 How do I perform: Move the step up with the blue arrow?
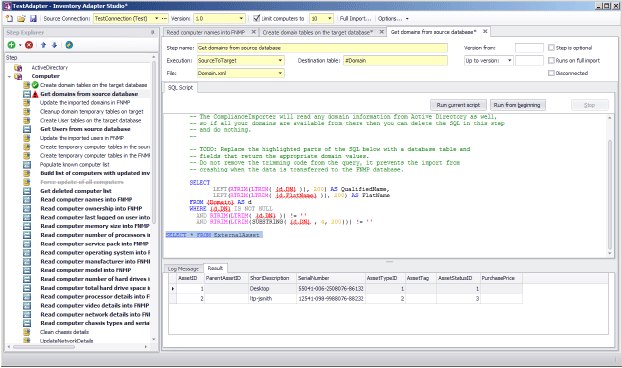point(44,45)
